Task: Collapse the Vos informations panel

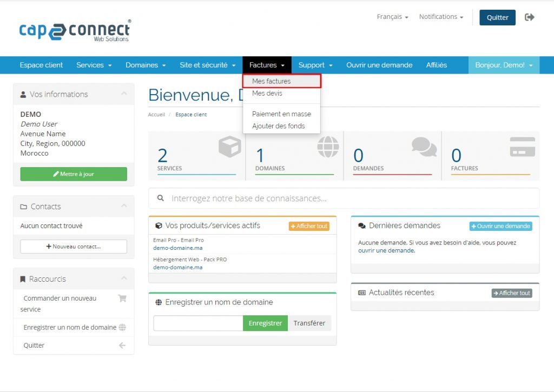Action: coord(124,94)
